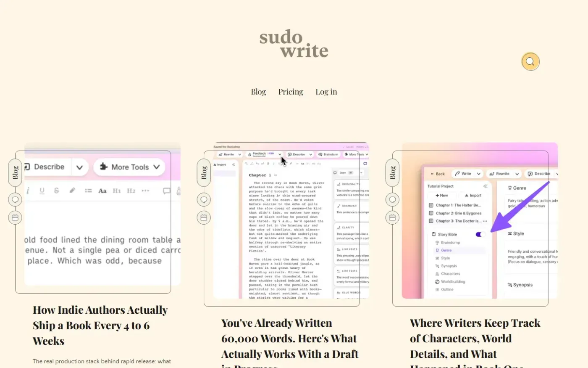Open the Log in link

tap(326, 92)
